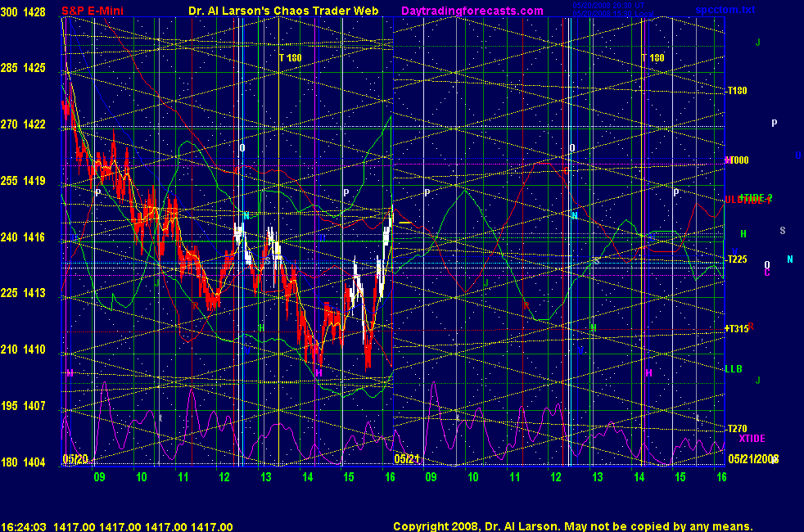The image size is (804, 532).
Task: Pick the "255 1419" price axis label
Action: (23, 180)
